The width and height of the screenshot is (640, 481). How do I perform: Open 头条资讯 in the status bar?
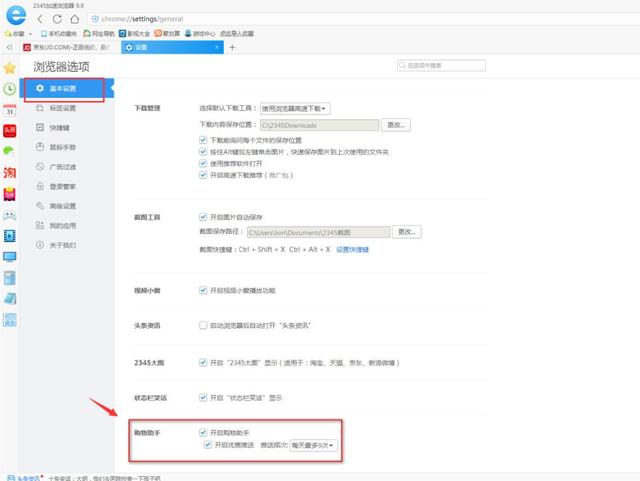tap(24, 478)
